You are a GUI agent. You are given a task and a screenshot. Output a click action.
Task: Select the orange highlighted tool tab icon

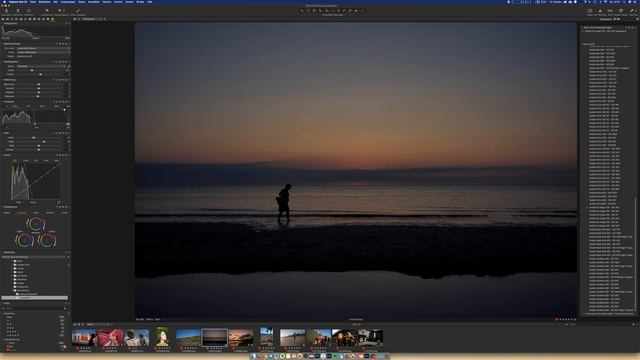52,19
